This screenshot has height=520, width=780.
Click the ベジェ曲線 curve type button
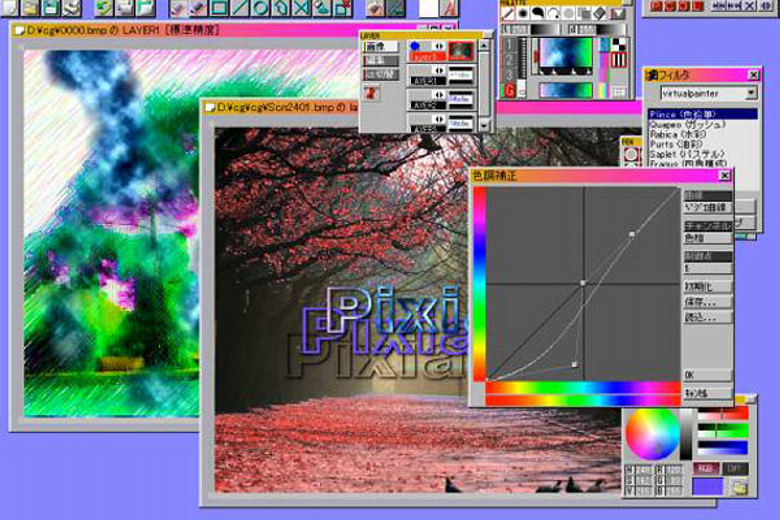tap(707, 208)
